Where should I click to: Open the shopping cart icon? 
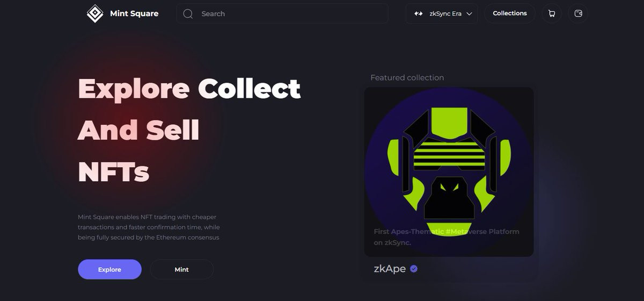tap(552, 13)
